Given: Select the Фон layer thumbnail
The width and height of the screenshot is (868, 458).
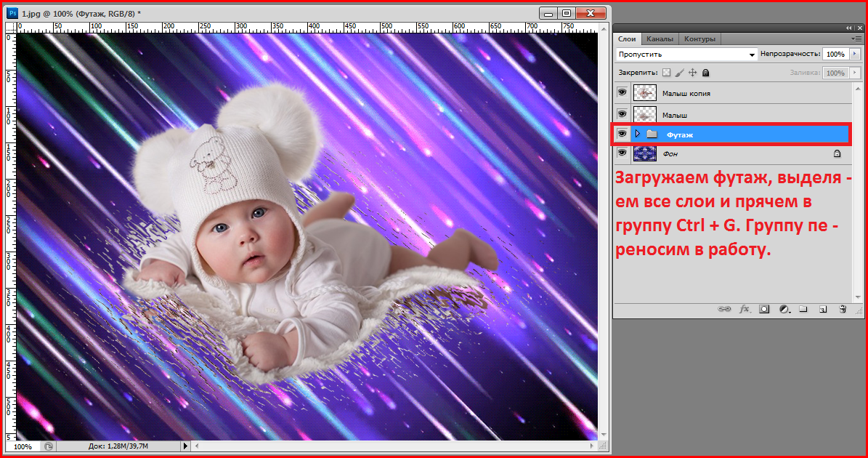Looking at the screenshot, I should [645, 153].
